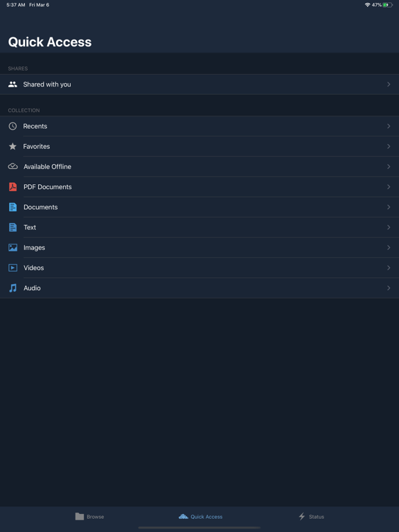
Task: Click the Text file icon
Action: tap(12, 227)
